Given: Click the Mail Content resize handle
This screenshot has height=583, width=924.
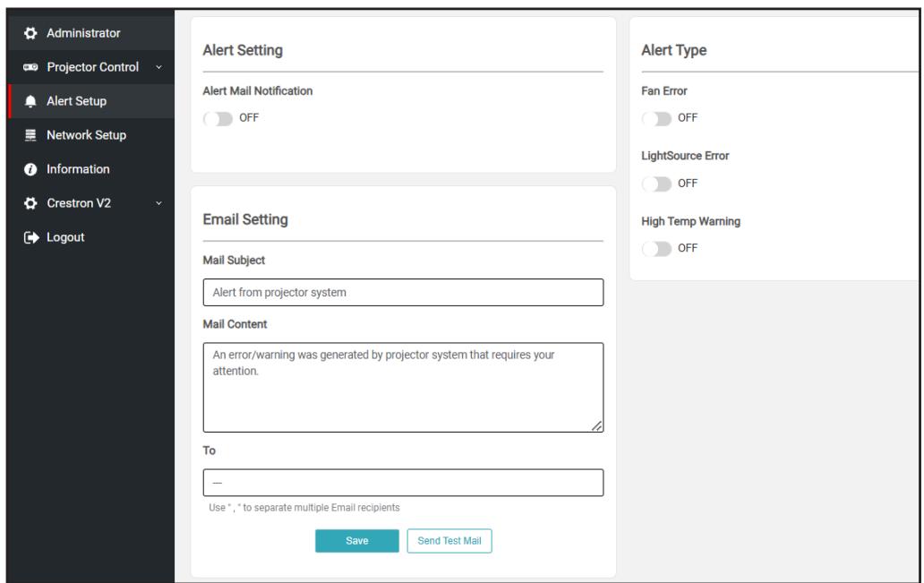Looking at the screenshot, I should (x=596, y=425).
